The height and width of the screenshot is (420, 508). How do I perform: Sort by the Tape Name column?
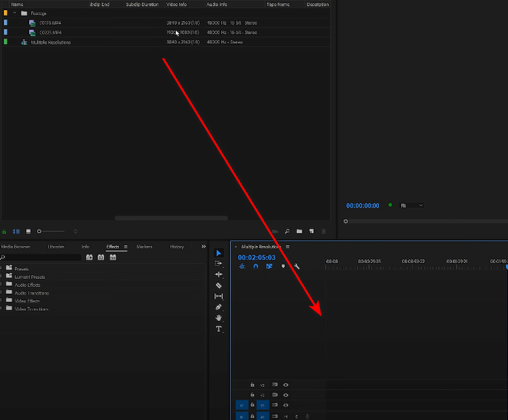point(278,4)
